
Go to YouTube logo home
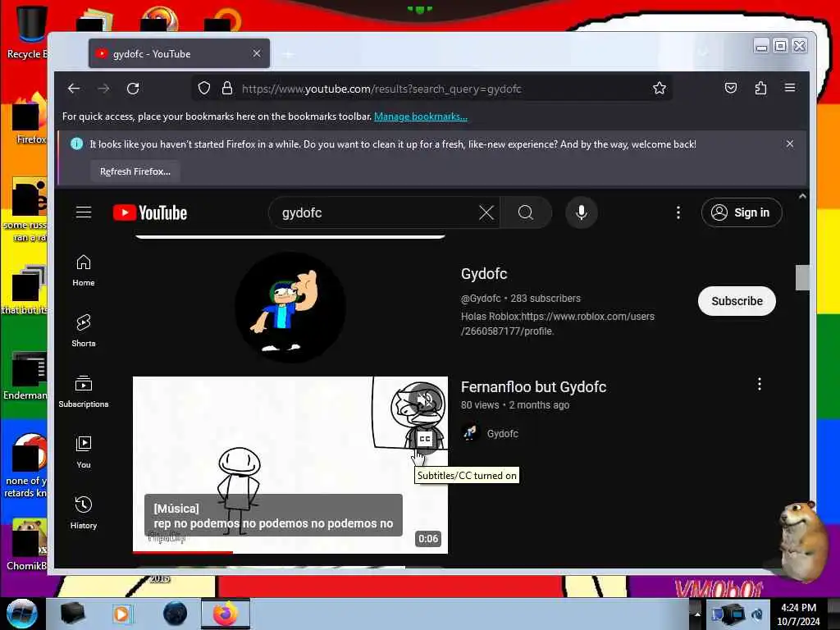[150, 212]
